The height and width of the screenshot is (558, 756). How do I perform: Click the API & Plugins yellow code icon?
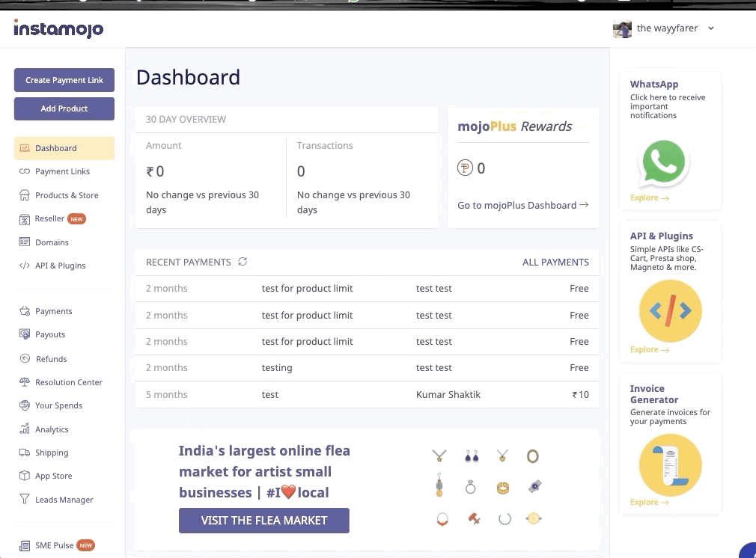tap(670, 311)
